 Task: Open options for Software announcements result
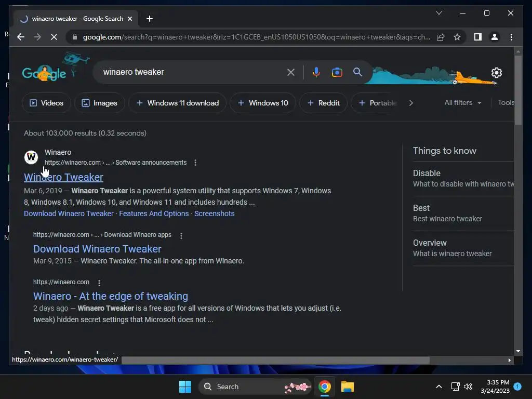point(195,163)
